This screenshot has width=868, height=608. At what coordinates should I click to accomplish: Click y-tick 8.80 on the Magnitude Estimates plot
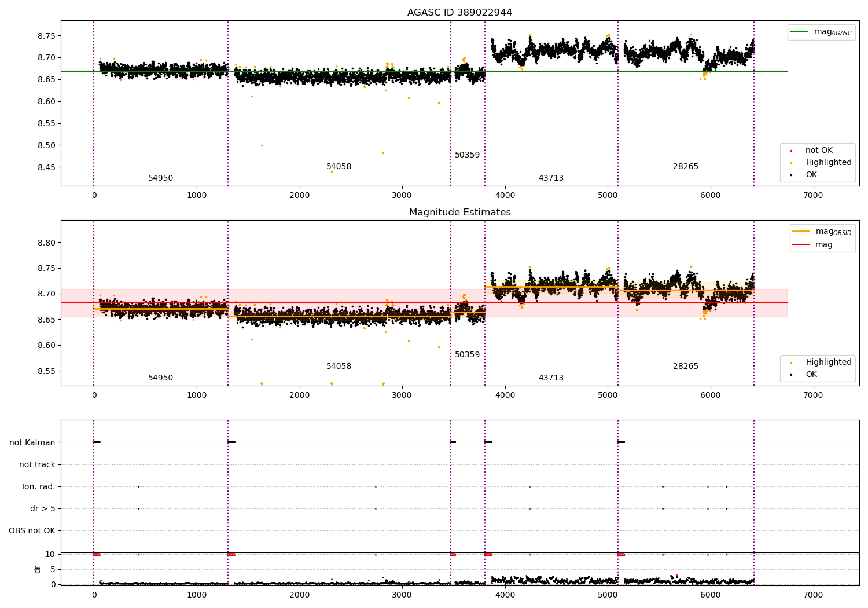pos(46,243)
